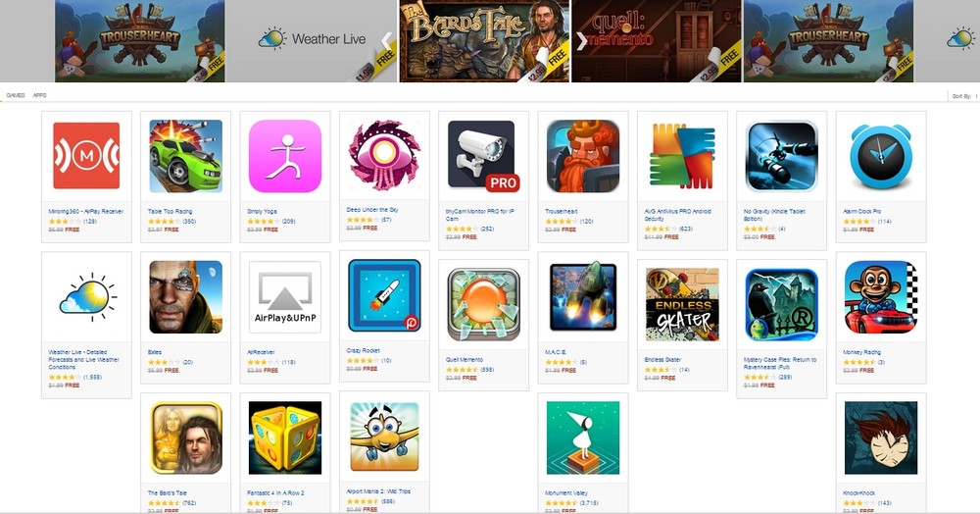Open The Bard's Tale featured banner
This screenshot has height=514, width=980.
484,40
